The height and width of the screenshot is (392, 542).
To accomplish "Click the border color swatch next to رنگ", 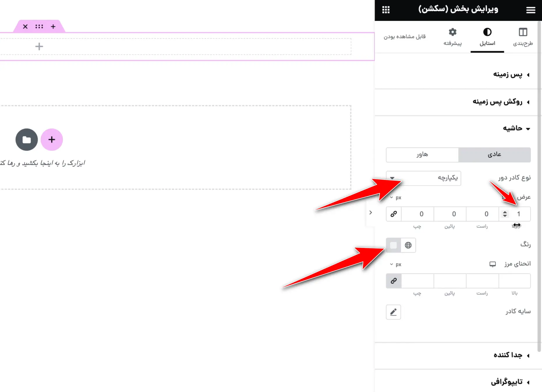I will [394, 245].
